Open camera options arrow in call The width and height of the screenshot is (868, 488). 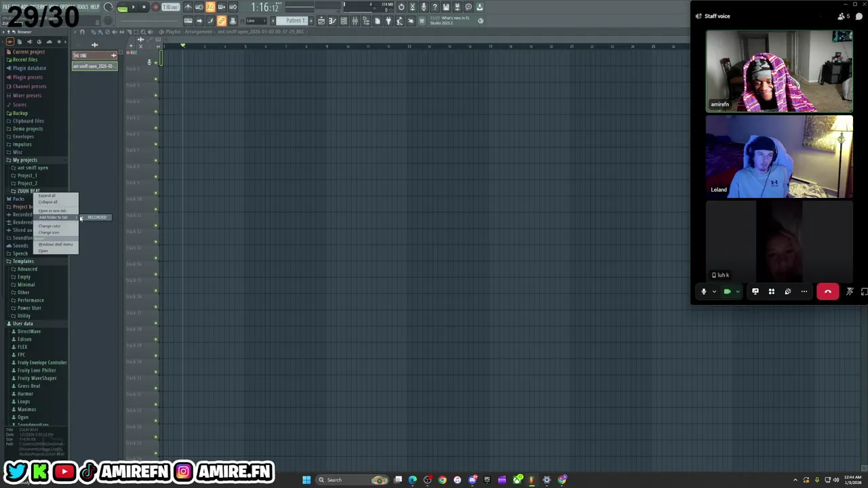[737, 292]
